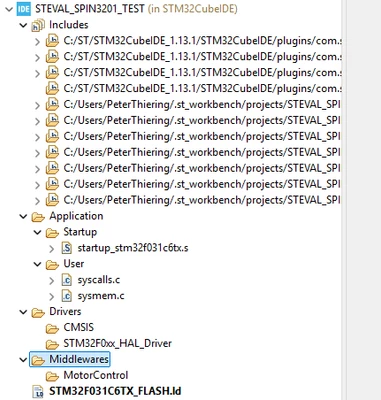The width and height of the screenshot is (381, 400).
Task: Select the Startup folder label
Action: point(80,232)
